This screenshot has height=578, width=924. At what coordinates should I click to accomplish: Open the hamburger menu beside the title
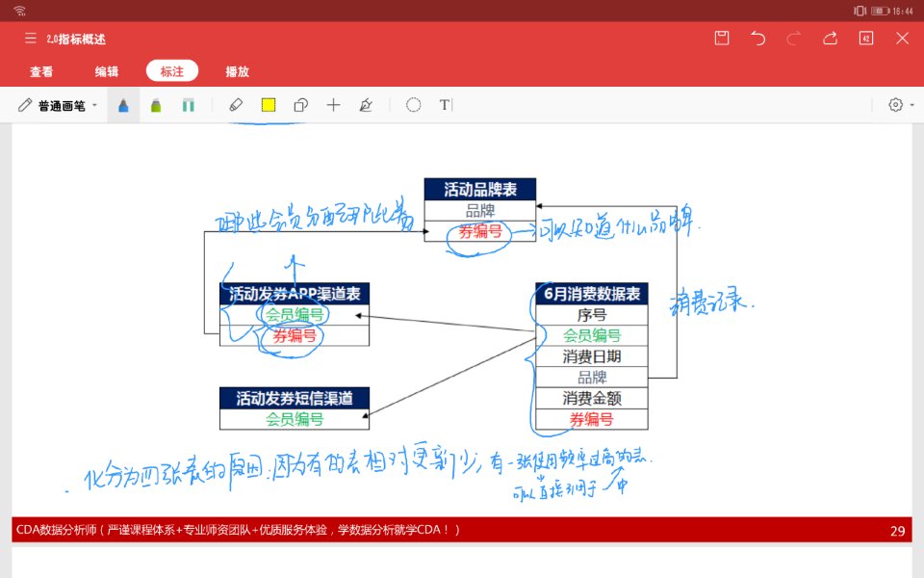(31, 39)
